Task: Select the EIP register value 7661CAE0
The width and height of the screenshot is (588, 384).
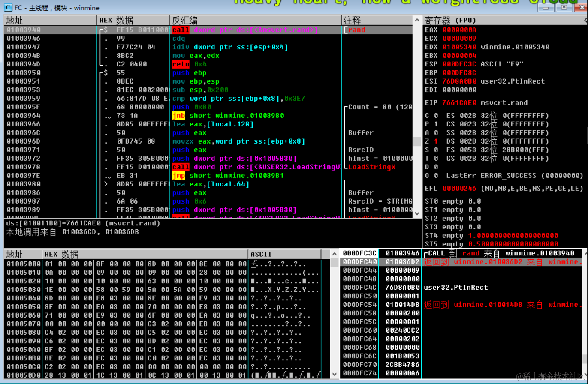Action: [x=459, y=103]
